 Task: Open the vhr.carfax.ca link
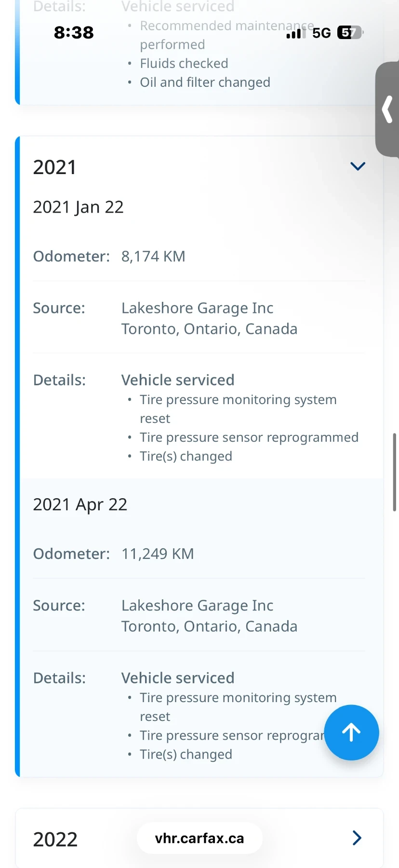pos(199,838)
